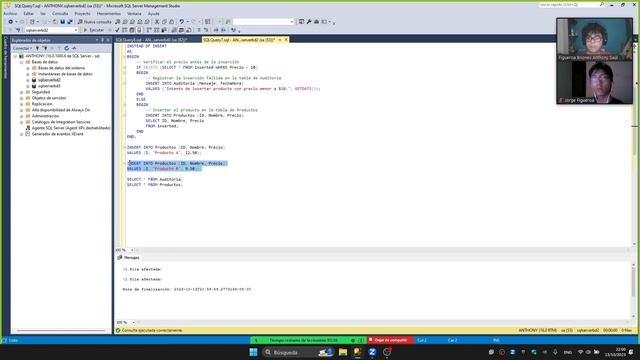Expand the sqlserverbd2 database node
640x360 pixels.
point(28,80)
